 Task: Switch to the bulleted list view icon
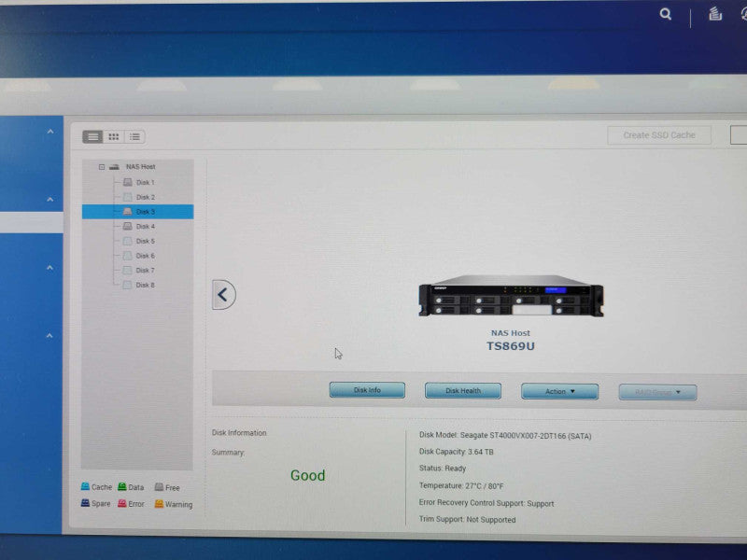[134, 137]
